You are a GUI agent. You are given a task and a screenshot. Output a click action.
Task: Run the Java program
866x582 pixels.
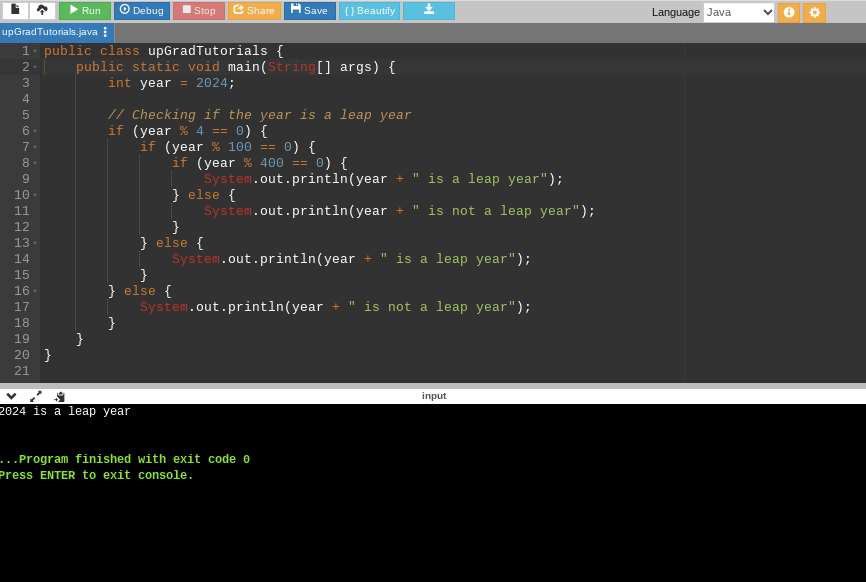85,10
